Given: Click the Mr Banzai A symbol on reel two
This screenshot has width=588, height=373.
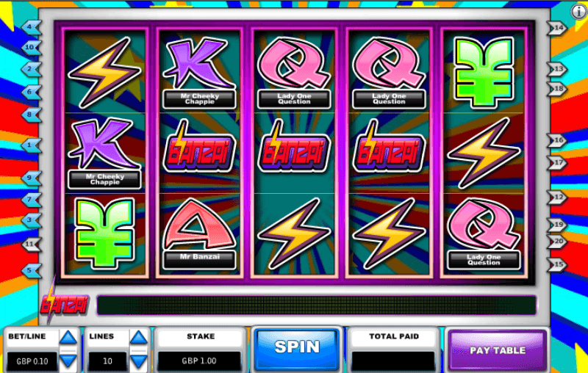Looking at the screenshot, I should (x=199, y=233).
